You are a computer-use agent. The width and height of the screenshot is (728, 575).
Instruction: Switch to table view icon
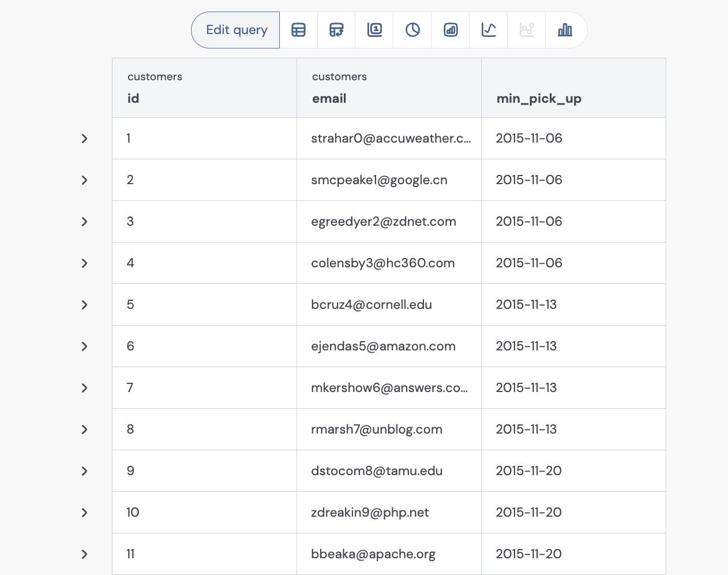(x=299, y=30)
